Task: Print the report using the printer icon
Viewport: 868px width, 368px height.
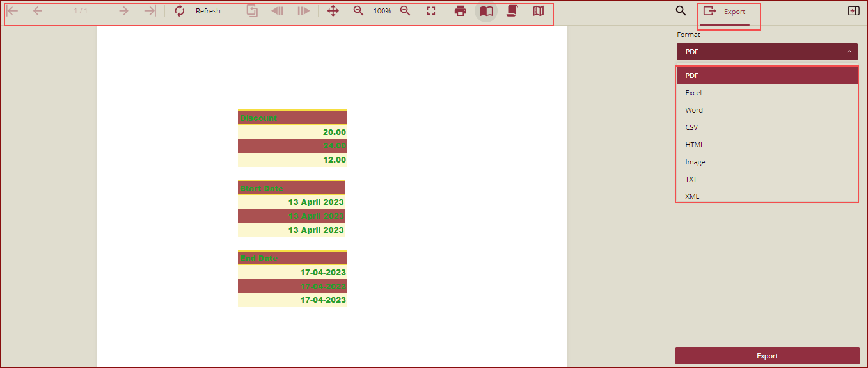Action: (460, 11)
